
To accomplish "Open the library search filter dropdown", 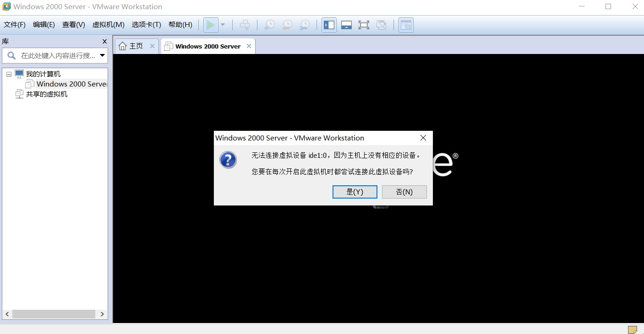I will pos(103,55).
